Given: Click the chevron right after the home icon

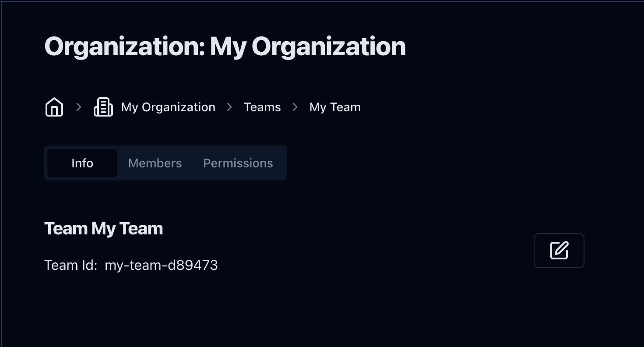Looking at the screenshot, I should tap(79, 107).
